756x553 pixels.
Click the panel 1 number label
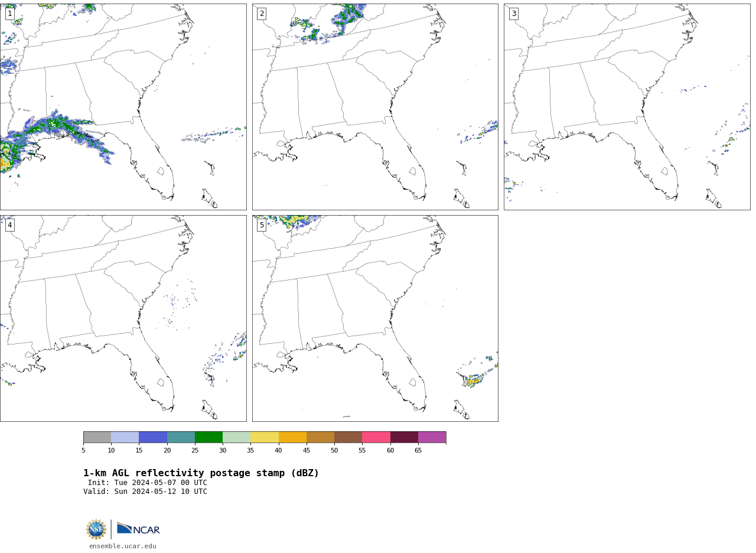pyautogui.click(x=9, y=14)
